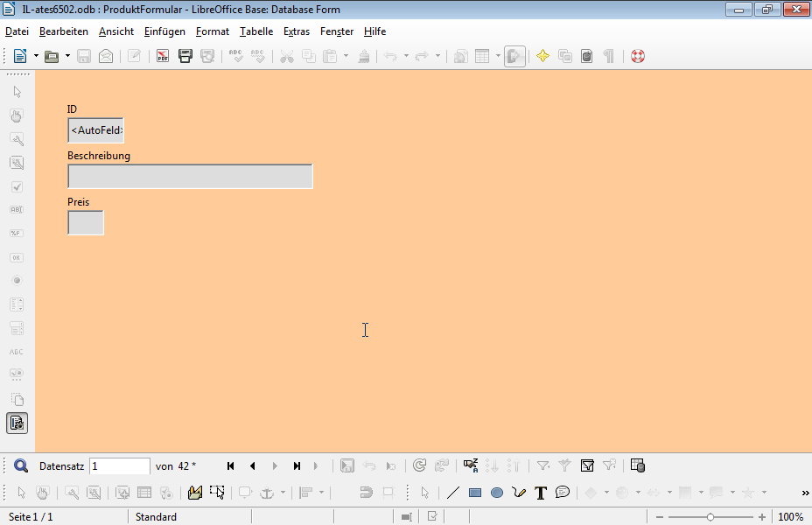Open the Help lifebuoy icon
812x525 pixels.
click(x=638, y=56)
